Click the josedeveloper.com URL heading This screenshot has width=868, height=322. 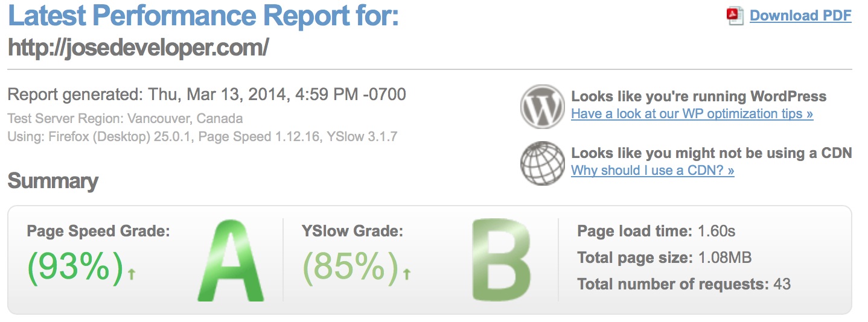point(138,48)
